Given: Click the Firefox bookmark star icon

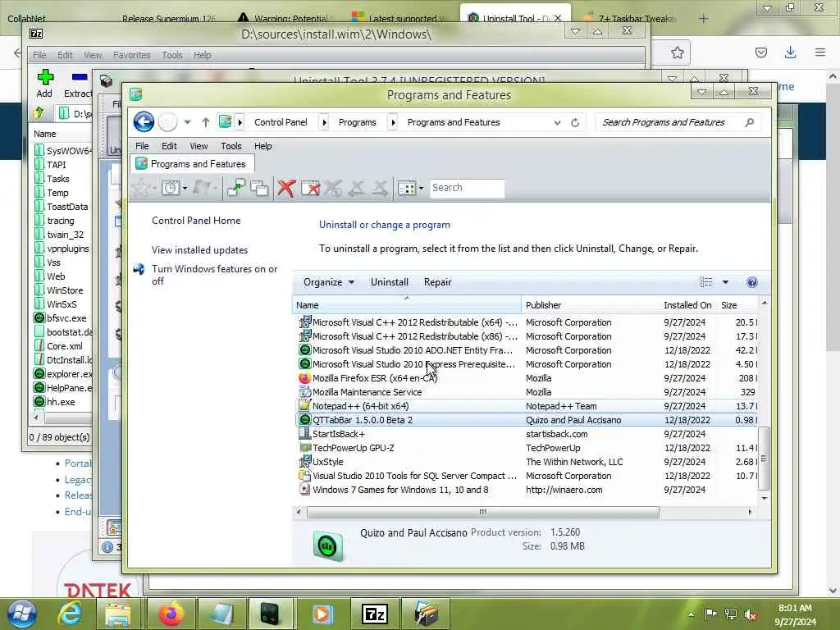Looking at the screenshot, I should (x=677, y=52).
